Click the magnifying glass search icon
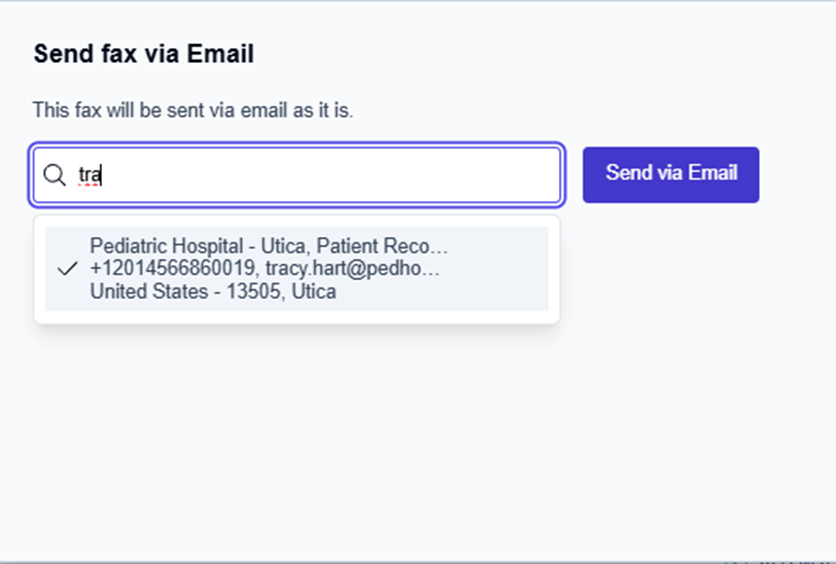836x564 pixels. [x=55, y=176]
